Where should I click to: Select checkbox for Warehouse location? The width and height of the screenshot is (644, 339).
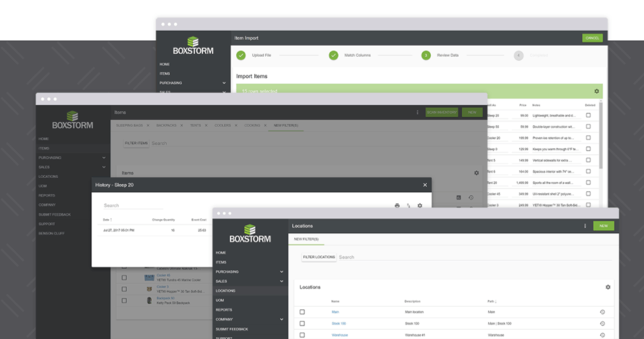[302, 335]
